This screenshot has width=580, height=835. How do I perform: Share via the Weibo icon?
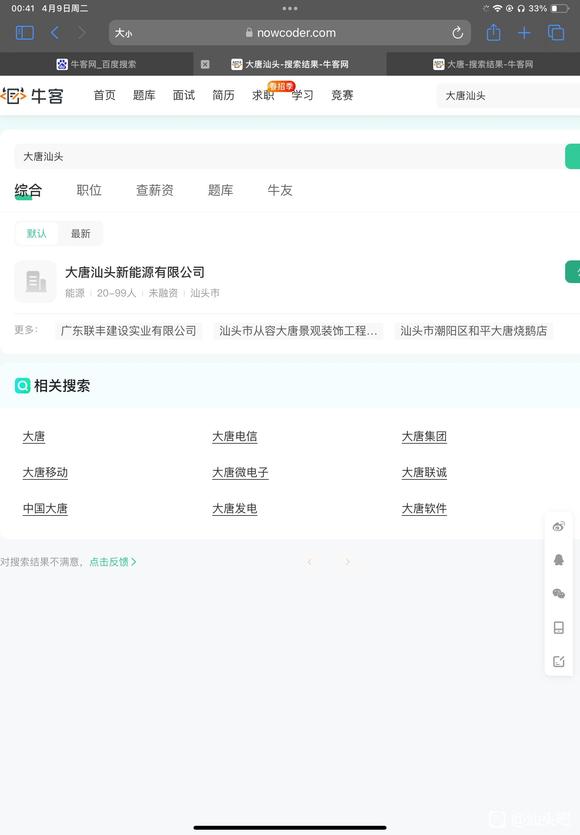(x=559, y=527)
